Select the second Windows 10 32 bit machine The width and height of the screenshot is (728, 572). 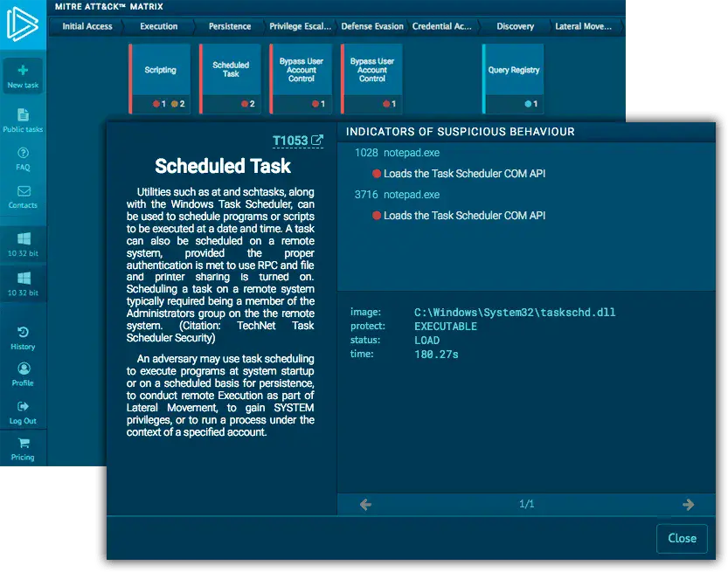pyautogui.click(x=23, y=284)
